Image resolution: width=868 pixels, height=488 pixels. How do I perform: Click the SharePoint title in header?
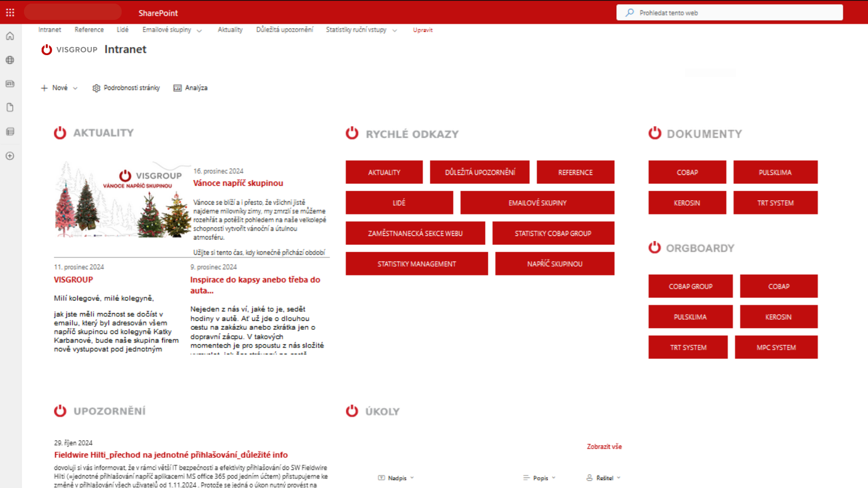tap(158, 13)
